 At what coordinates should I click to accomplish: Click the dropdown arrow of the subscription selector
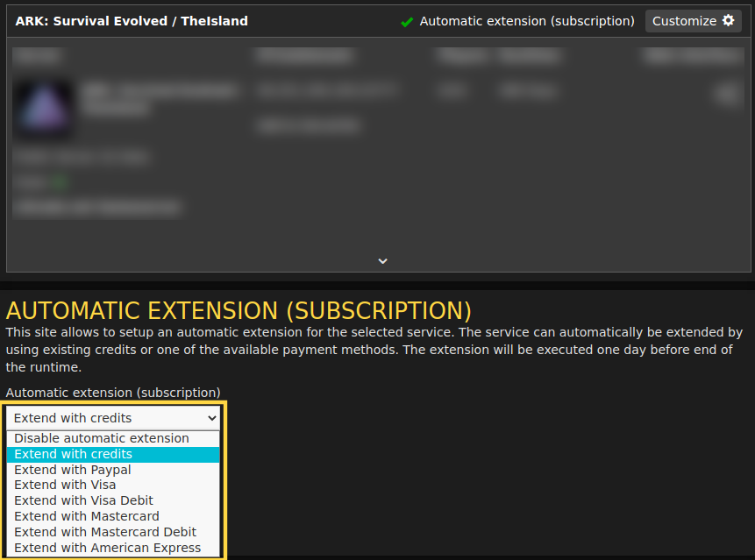click(212, 418)
